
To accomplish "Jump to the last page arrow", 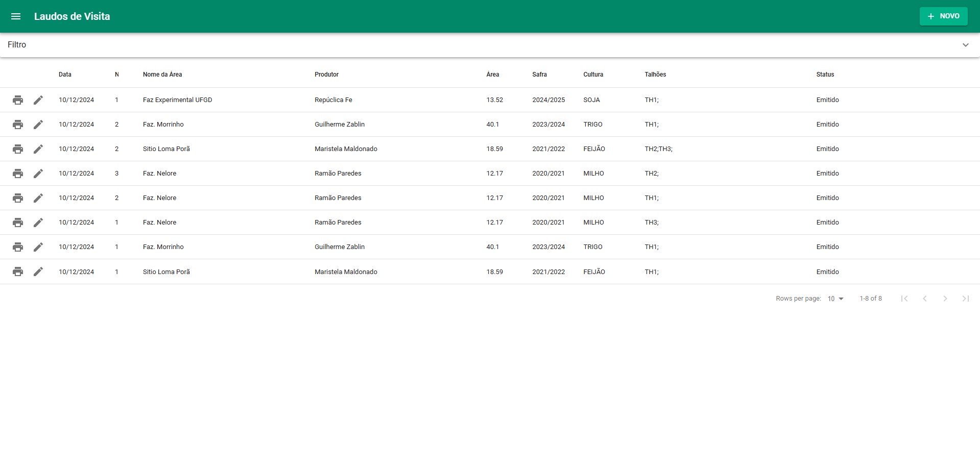I will (965, 299).
